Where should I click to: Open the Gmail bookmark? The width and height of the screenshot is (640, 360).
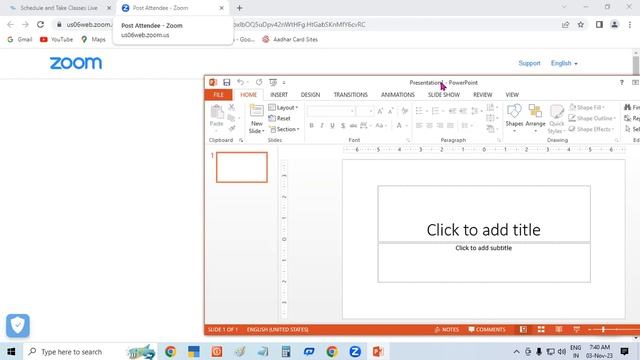coord(20,40)
